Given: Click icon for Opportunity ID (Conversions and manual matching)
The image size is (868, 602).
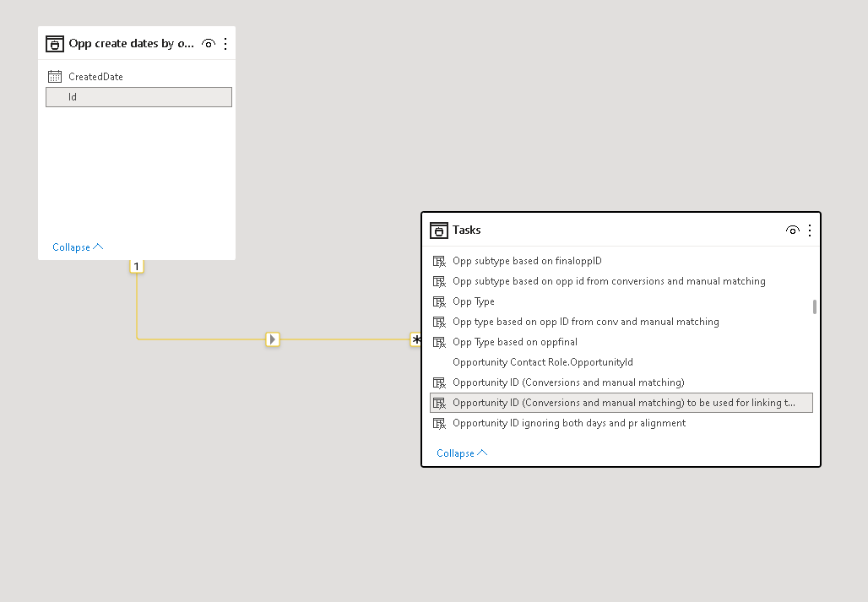Looking at the screenshot, I should (x=439, y=382).
